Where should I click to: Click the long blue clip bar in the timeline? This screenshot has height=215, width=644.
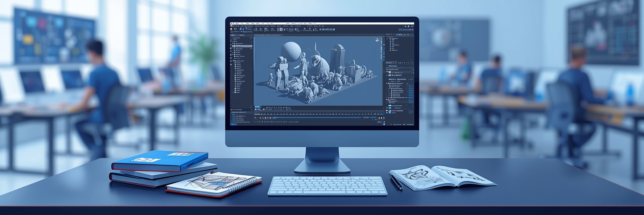click(317, 117)
